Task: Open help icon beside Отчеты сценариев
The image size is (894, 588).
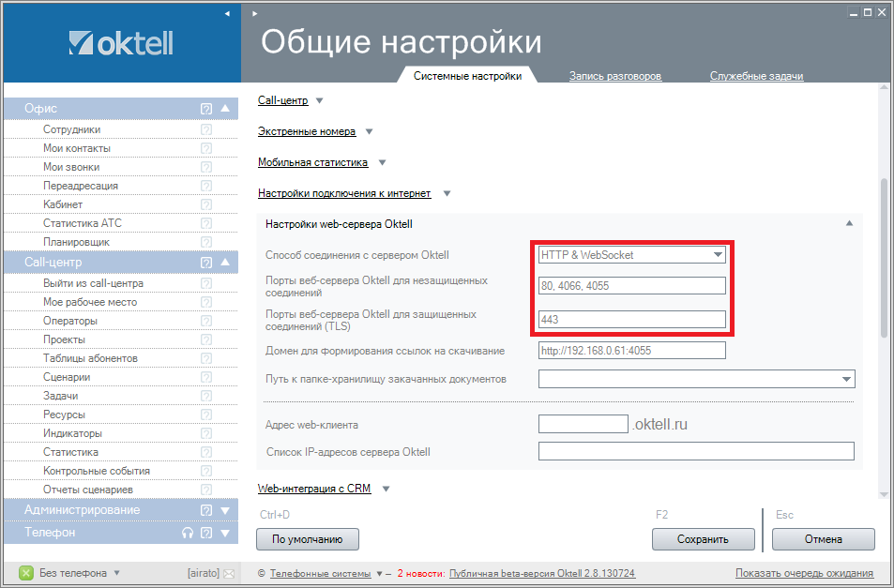Action: coord(206,490)
